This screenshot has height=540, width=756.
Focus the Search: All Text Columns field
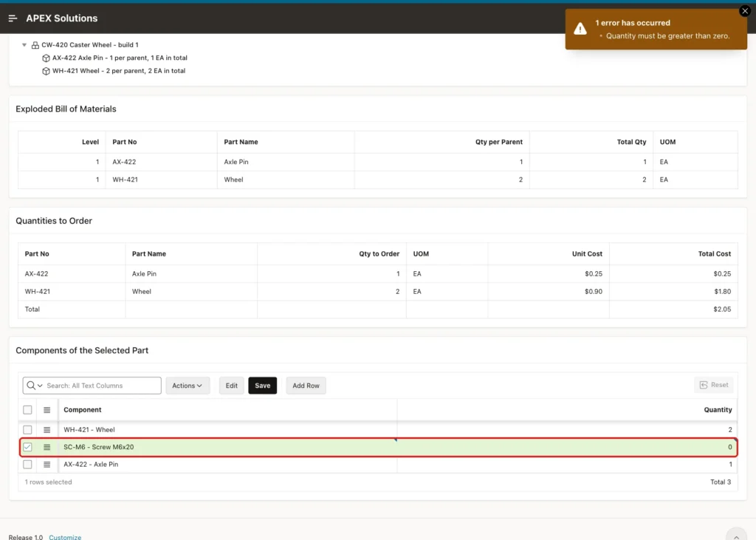click(102, 386)
